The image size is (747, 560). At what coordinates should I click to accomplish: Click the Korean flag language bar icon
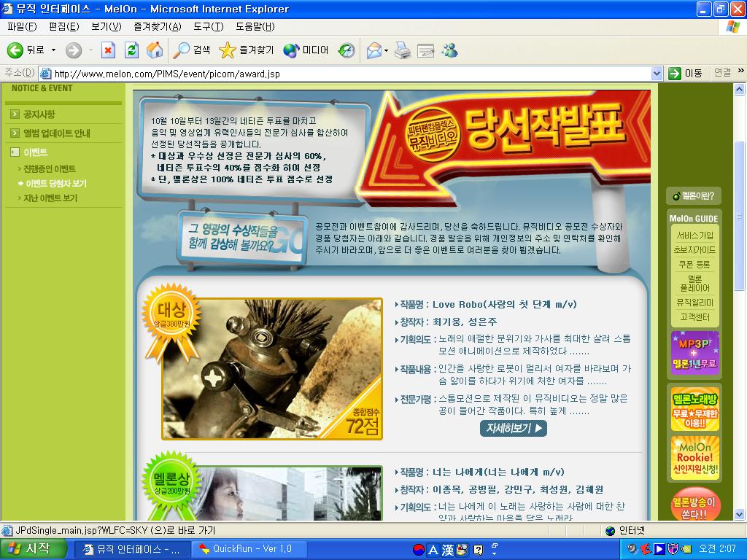(418, 550)
